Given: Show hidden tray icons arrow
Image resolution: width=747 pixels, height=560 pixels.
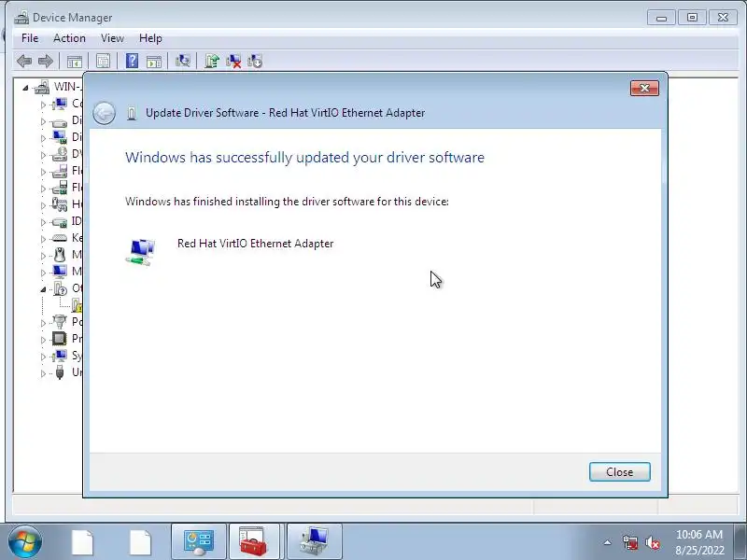Looking at the screenshot, I should pyautogui.click(x=608, y=542).
